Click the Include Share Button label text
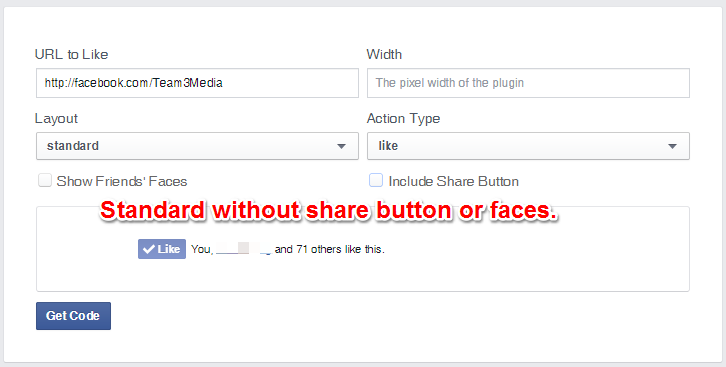726x367 pixels. (454, 181)
